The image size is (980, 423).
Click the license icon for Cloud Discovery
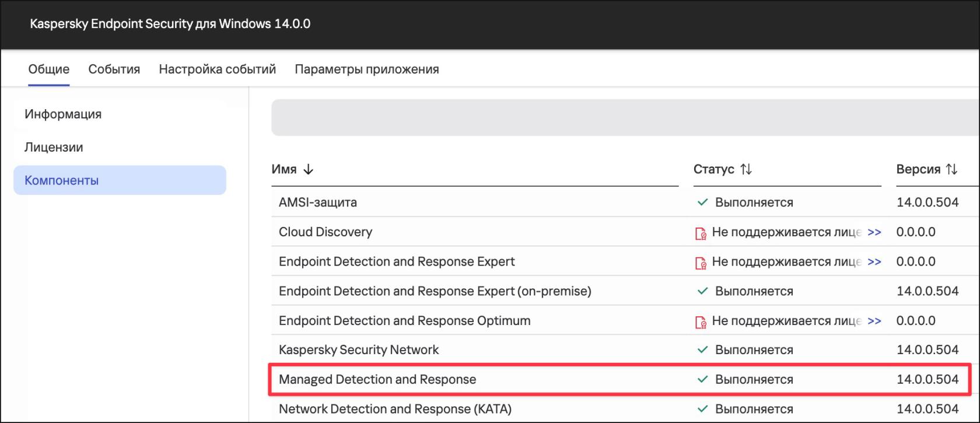point(701,233)
